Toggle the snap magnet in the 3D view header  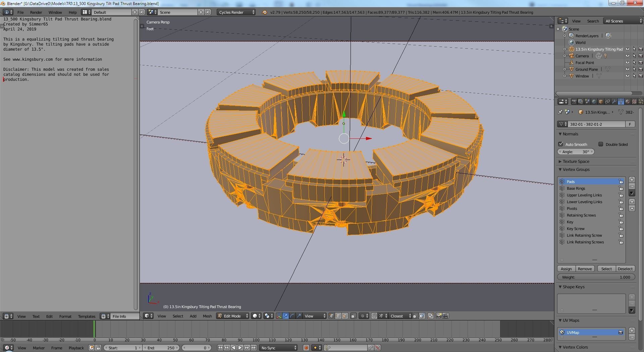374,316
